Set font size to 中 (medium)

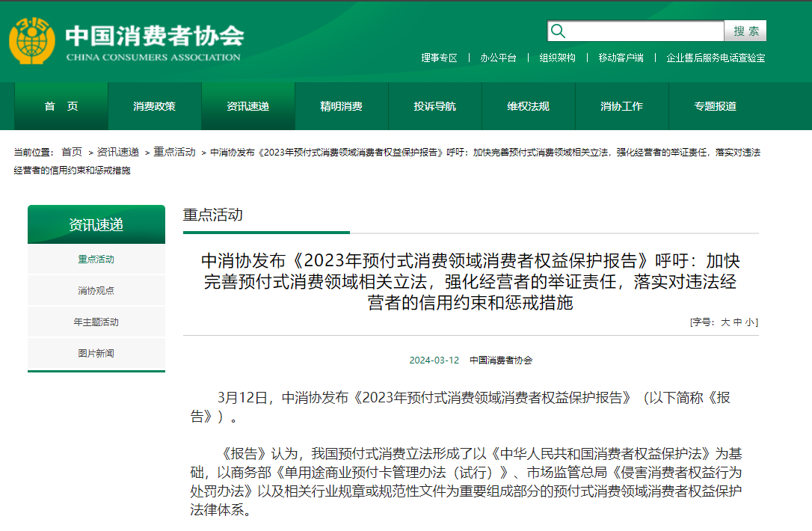coord(737,322)
